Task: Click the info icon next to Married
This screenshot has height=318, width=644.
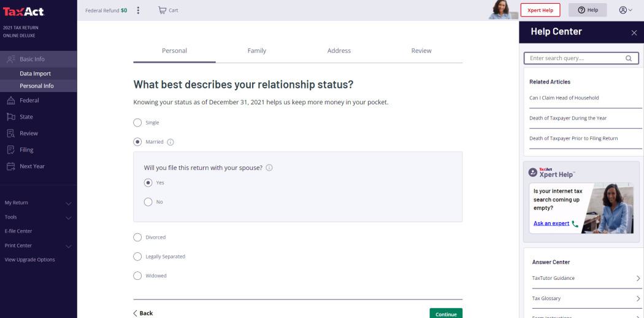Action: pyautogui.click(x=171, y=142)
